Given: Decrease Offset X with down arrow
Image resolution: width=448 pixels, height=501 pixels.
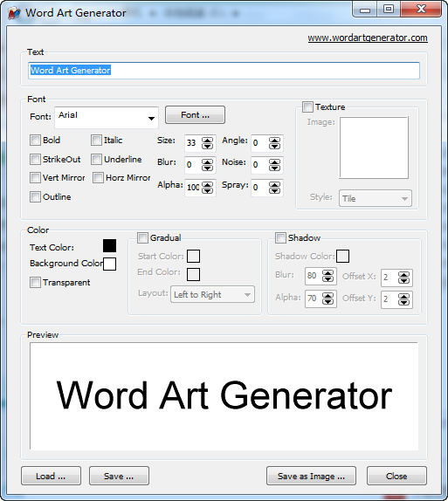Looking at the screenshot, I should pyautogui.click(x=403, y=280).
